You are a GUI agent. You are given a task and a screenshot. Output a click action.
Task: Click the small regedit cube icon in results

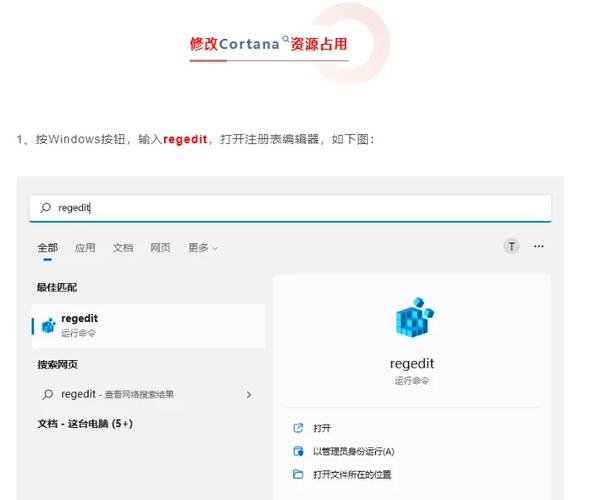click(x=48, y=326)
